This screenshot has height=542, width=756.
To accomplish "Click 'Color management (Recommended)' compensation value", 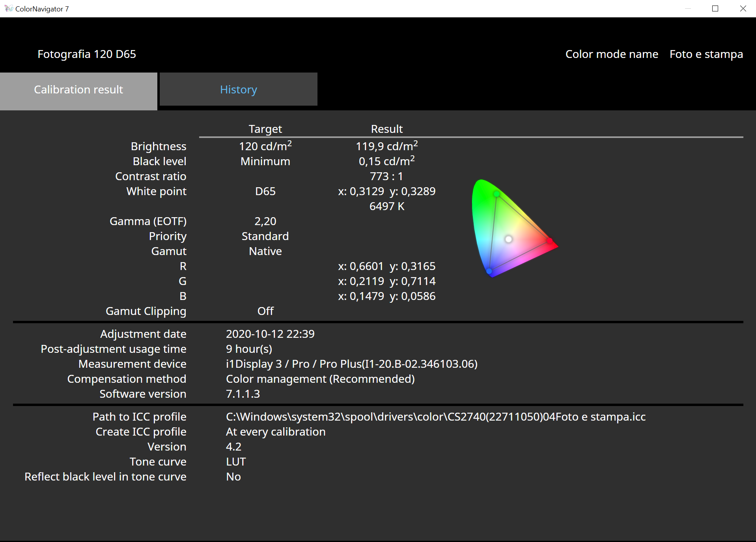I will click(x=320, y=379).
